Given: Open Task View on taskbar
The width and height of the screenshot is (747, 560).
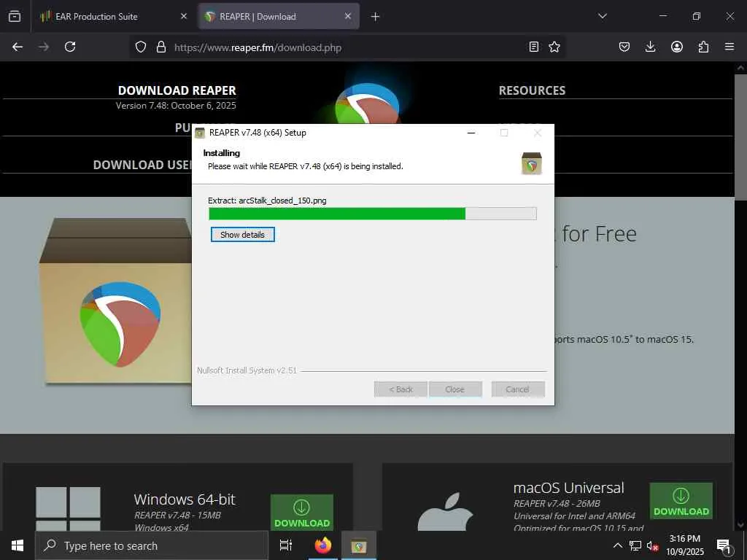Looking at the screenshot, I should [x=286, y=545].
